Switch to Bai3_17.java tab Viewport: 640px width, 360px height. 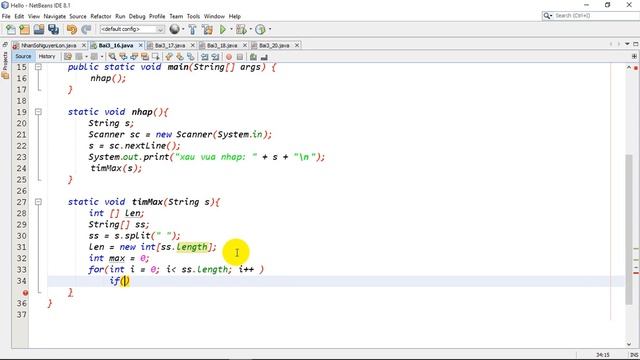170,45
